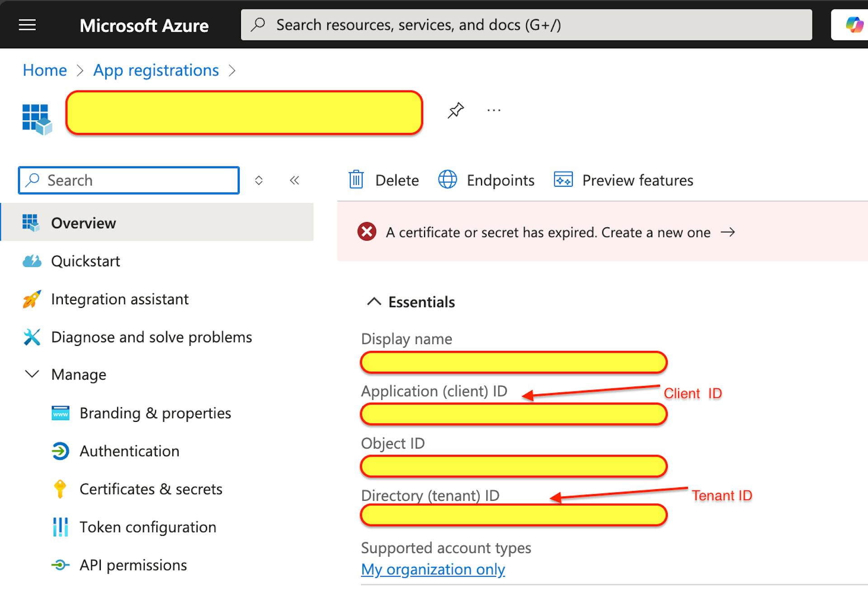Viewport: 868px width, 590px height.
Task: Collapse the Manage section
Action: pyautogui.click(x=32, y=374)
